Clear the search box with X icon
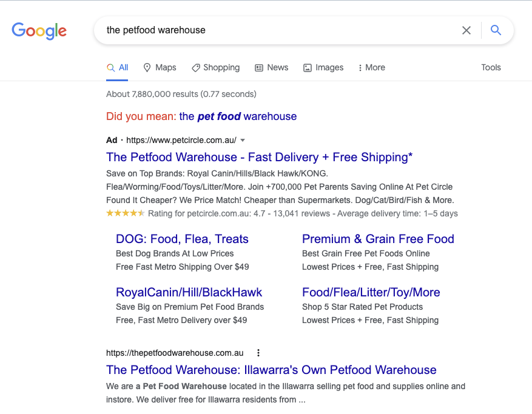Screen dimensions: 532x414 (466, 30)
